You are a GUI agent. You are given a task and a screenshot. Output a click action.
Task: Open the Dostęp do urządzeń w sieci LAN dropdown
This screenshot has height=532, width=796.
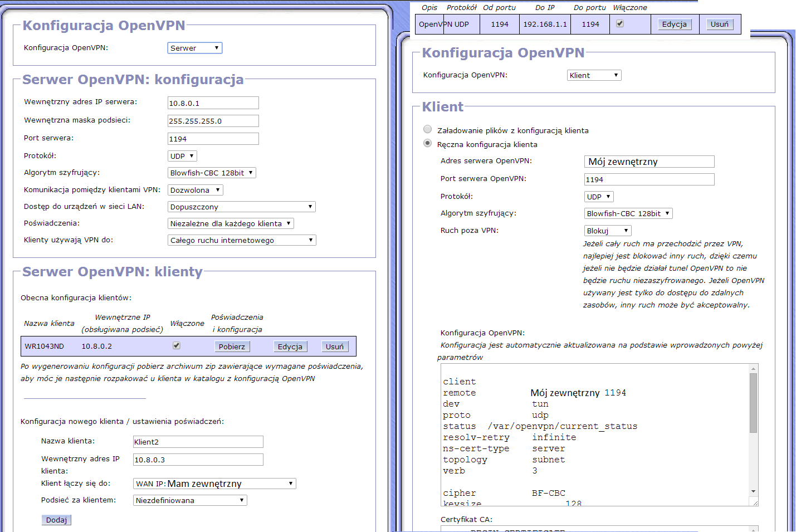tap(241, 207)
